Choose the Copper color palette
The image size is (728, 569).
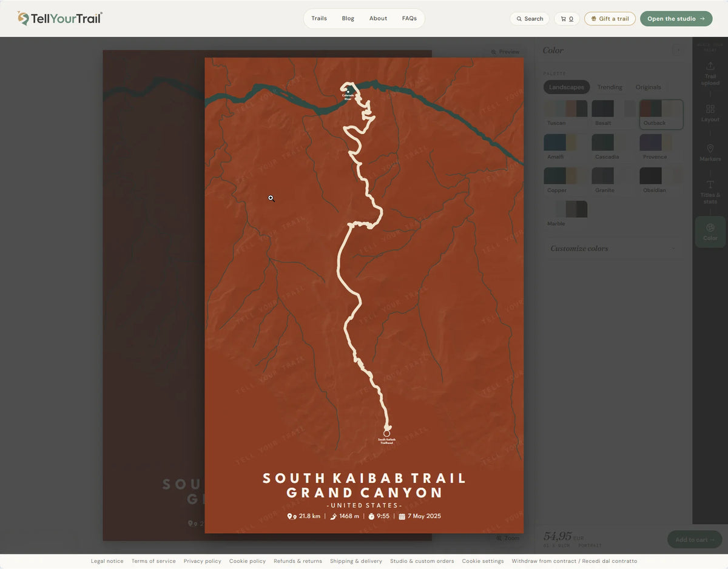565,181
